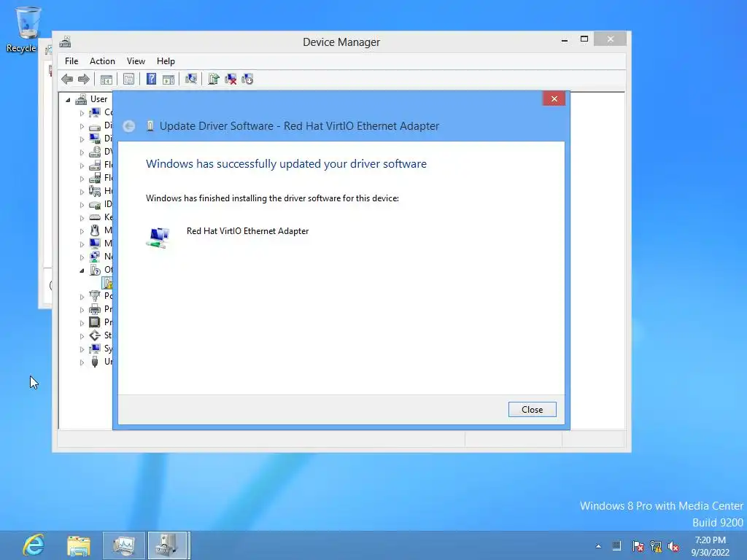Select the Floppy disk drives icon
Viewport: 747px width, 560px height.
95,178
